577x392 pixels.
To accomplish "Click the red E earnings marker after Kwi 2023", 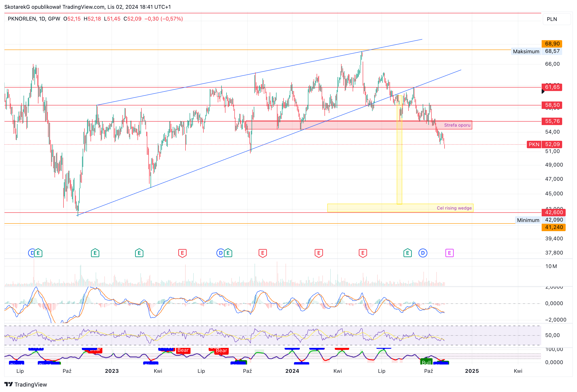I will click(x=182, y=253).
